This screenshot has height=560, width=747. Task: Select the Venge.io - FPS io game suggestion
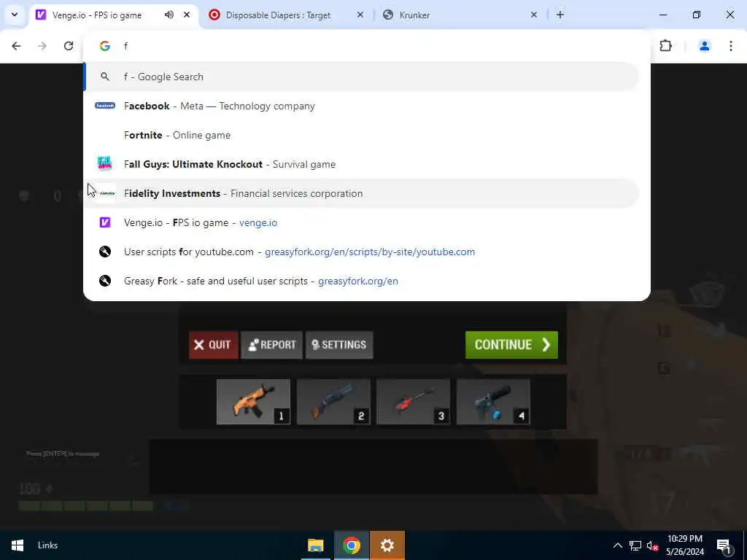pyautogui.click(x=362, y=222)
